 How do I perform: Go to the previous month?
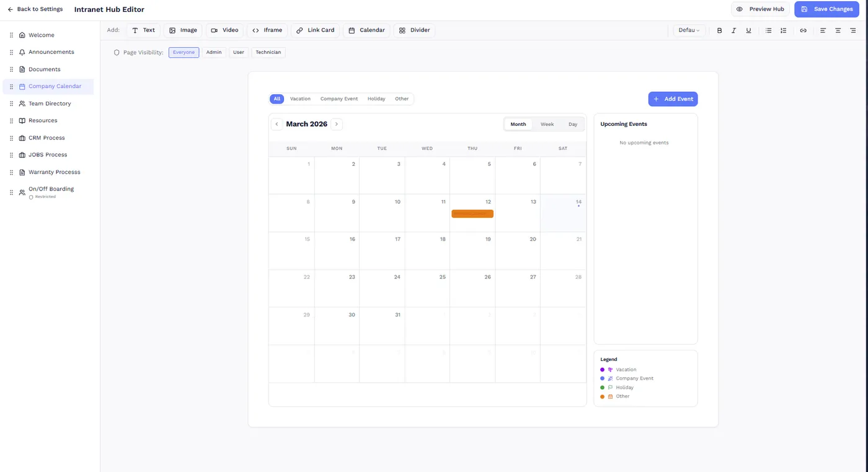(x=277, y=124)
